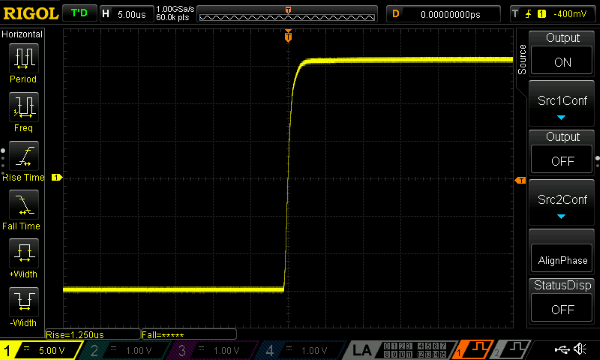Select the Period measurement icon

(24, 58)
